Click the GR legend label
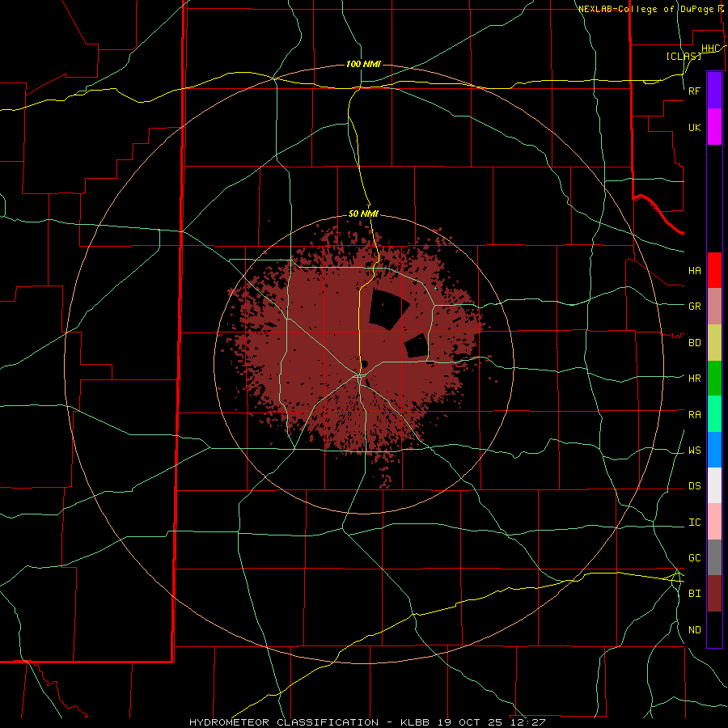The width and height of the screenshot is (728, 728). pos(694,307)
